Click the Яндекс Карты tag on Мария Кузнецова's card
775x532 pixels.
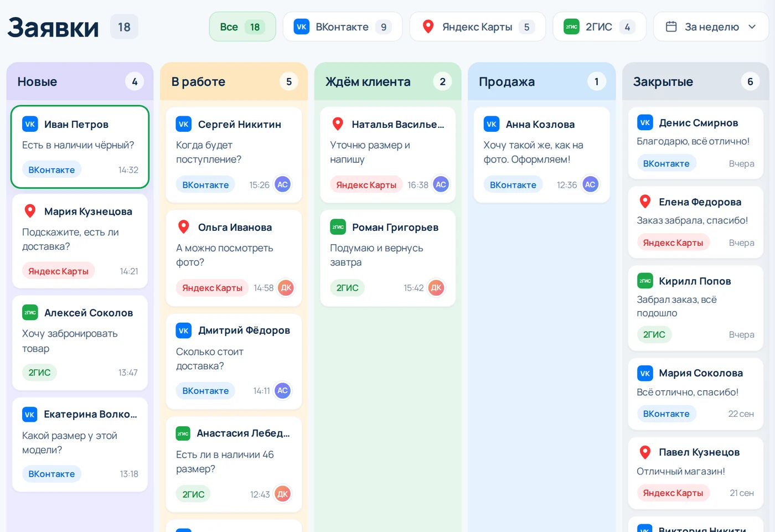pos(58,271)
